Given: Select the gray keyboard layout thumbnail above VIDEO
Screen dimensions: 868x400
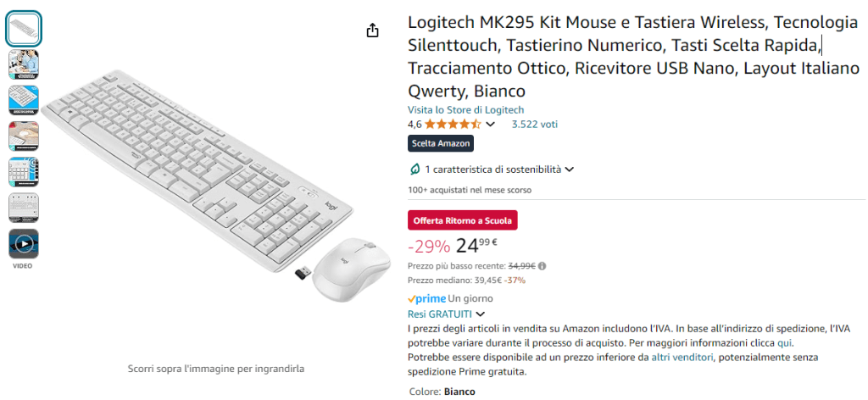Looking at the screenshot, I should pos(24,208).
